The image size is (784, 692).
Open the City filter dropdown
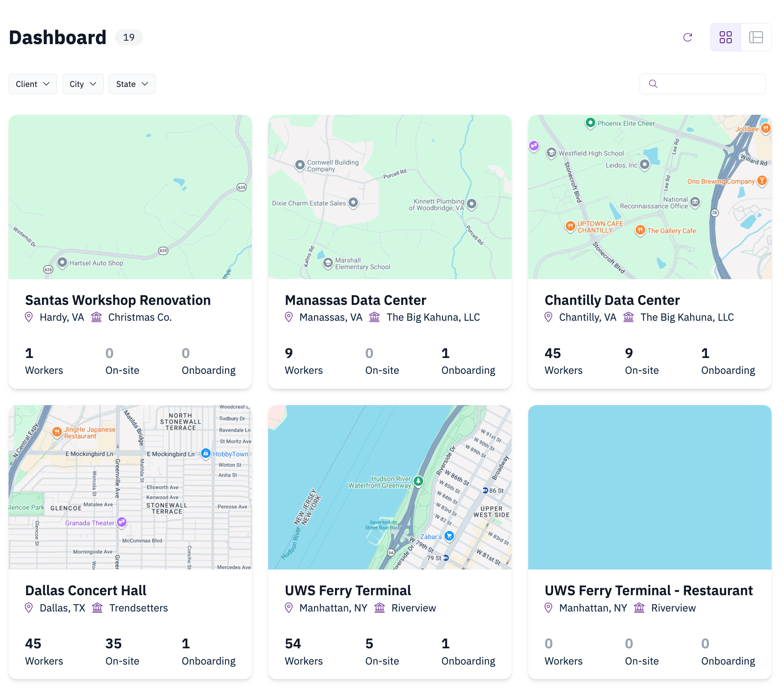[83, 84]
